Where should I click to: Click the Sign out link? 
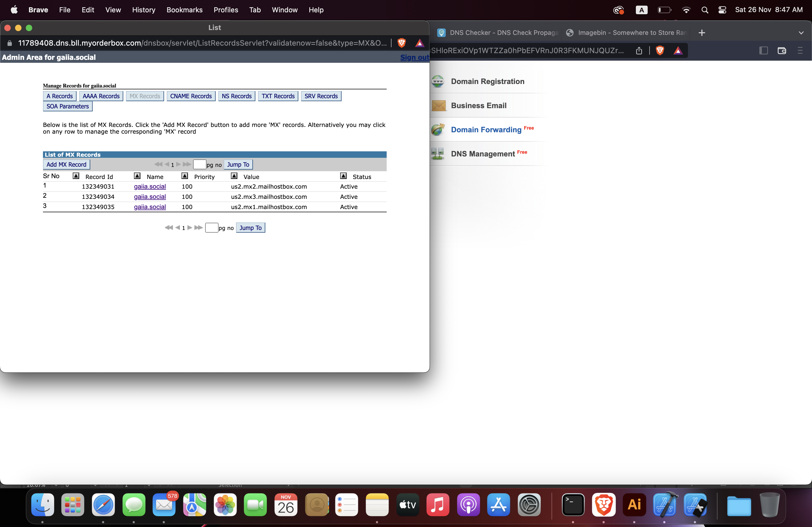415,57
